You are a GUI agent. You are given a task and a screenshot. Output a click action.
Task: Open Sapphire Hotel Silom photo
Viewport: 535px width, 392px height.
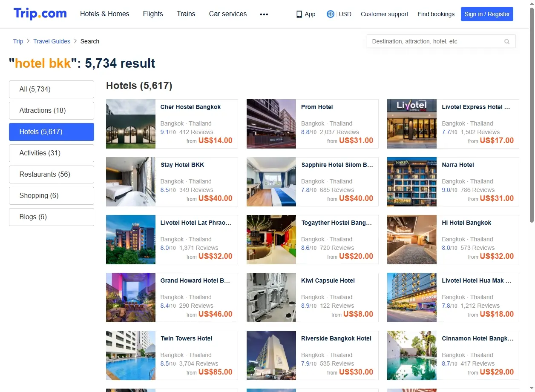pos(271,182)
